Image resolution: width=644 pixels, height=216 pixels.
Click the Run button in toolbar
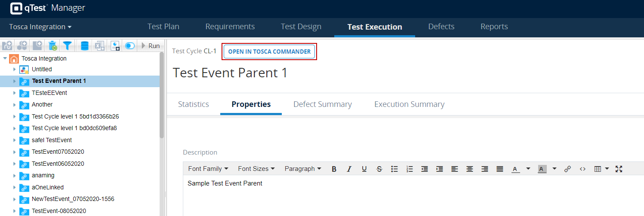click(151, 46)
